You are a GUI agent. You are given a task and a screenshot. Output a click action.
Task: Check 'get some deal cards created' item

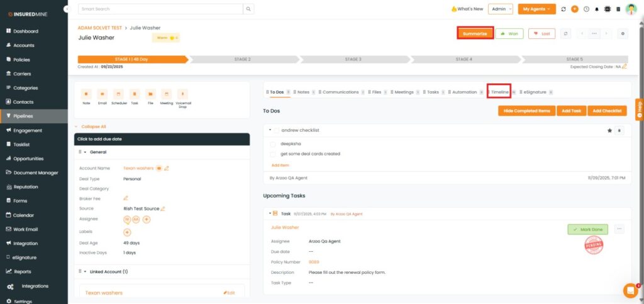(x=273, y=154)
